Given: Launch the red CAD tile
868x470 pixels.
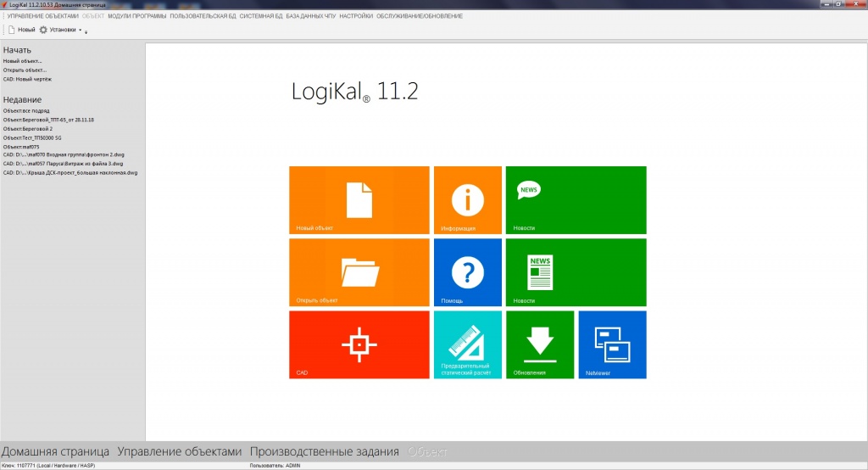Looking at the screenshot, I should pos(359,344).
